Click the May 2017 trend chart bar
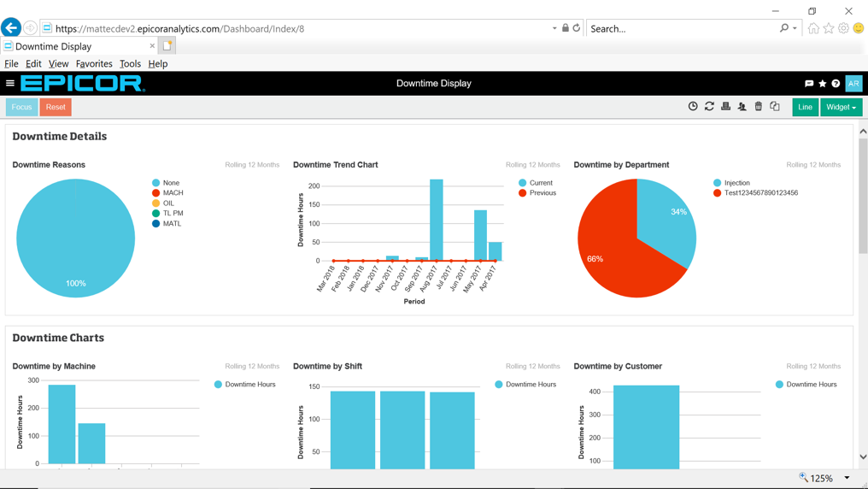This screenshot has height=489, width=868. [x=480, y=235]
